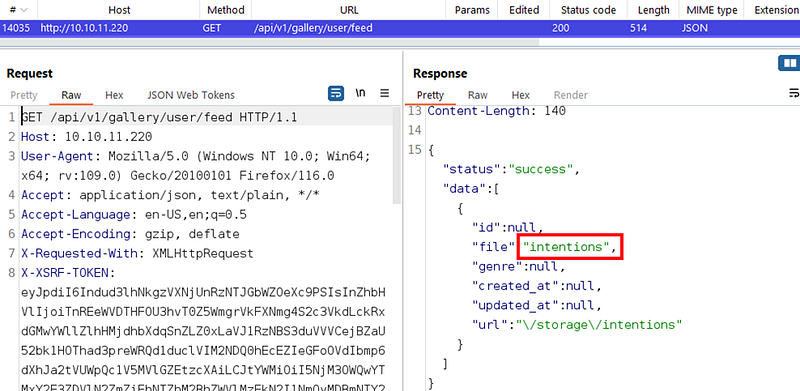This screenshot has height=391, width=800.
Task: Open the Request Hex tab
Action: tap(114, 95)
